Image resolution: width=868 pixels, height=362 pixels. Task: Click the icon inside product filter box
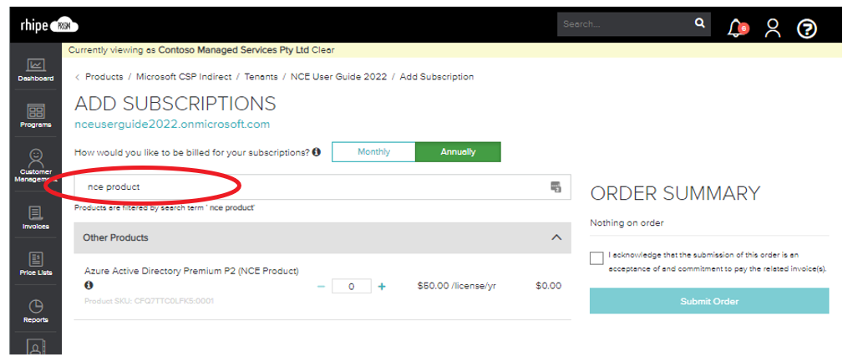click(556, 186)
